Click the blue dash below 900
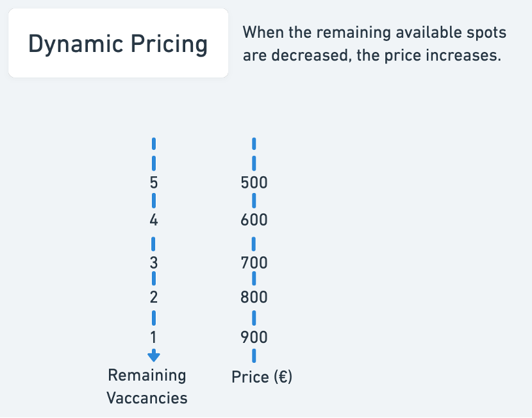Screen dimensions: 532x418 click(254, 355)
